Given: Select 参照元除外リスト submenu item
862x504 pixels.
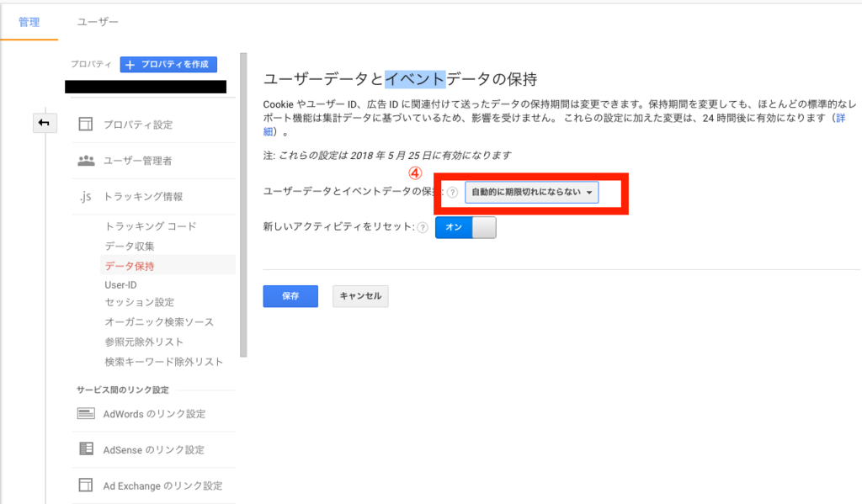Looking at the screenshot, I should coord(144,342).
